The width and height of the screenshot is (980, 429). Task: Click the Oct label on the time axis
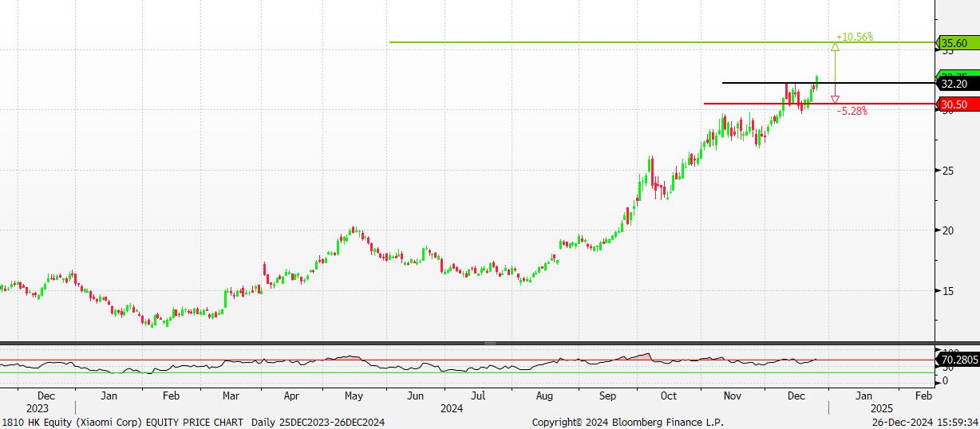pos(669,396)
